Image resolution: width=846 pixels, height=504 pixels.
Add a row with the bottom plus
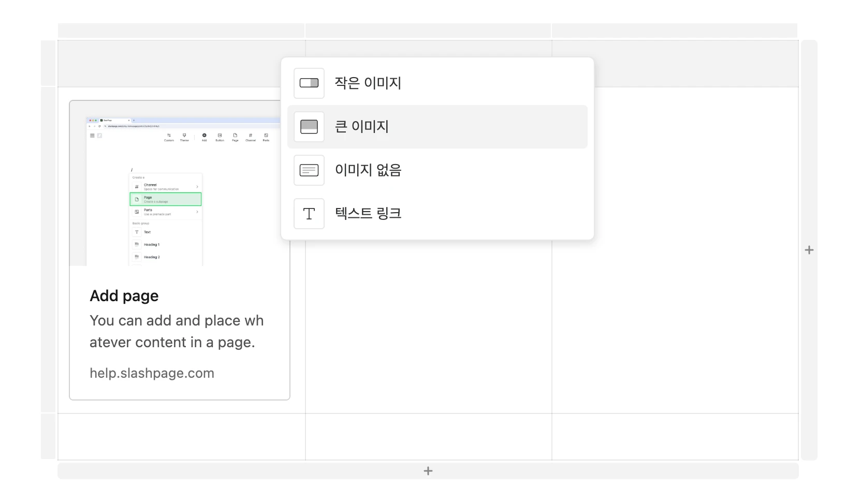[428, 471]
